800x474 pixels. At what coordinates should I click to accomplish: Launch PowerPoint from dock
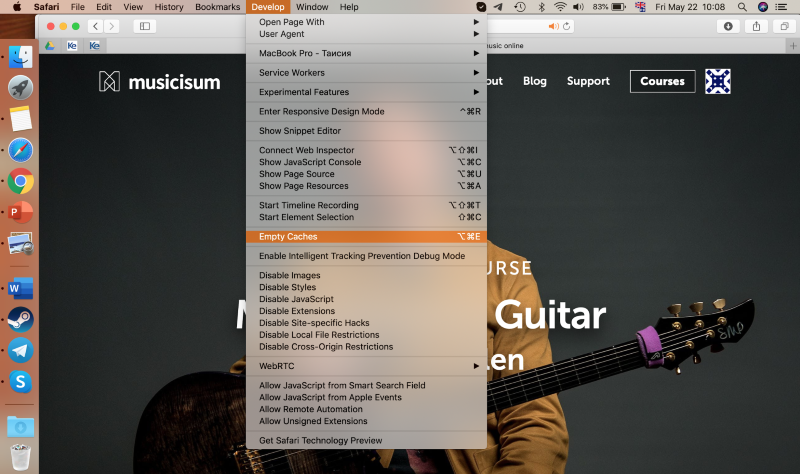[20, 212]
